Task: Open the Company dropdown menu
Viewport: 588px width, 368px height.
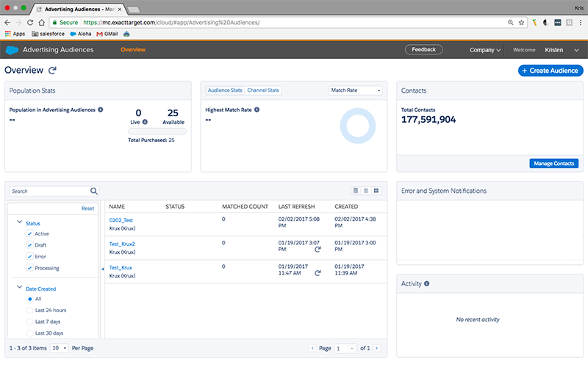Action: point(485,50)
